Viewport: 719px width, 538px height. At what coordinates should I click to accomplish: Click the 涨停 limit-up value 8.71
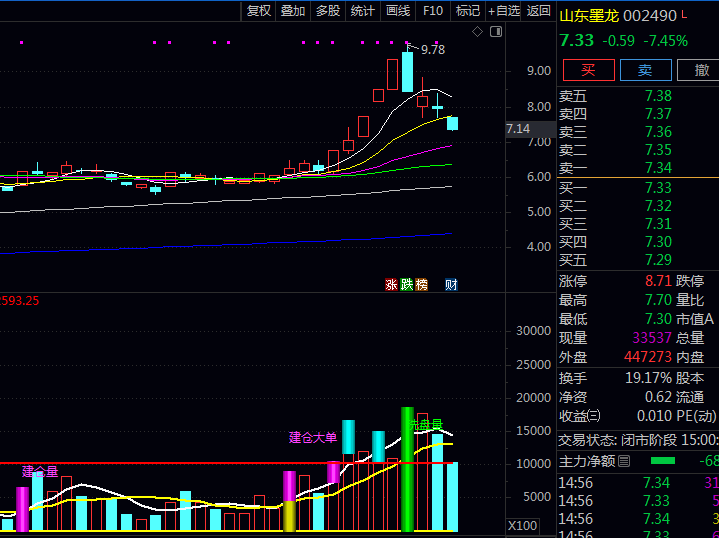(x=658, y=281)
